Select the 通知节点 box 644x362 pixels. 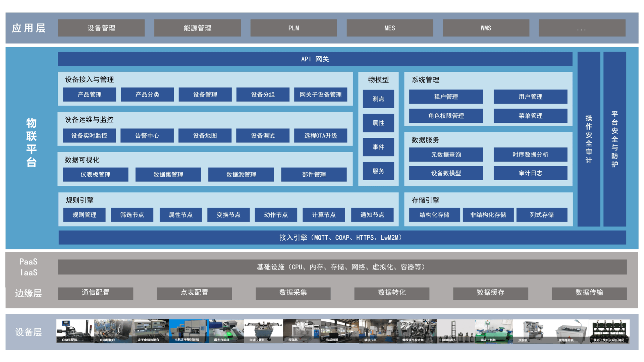(x=372, y=215)
